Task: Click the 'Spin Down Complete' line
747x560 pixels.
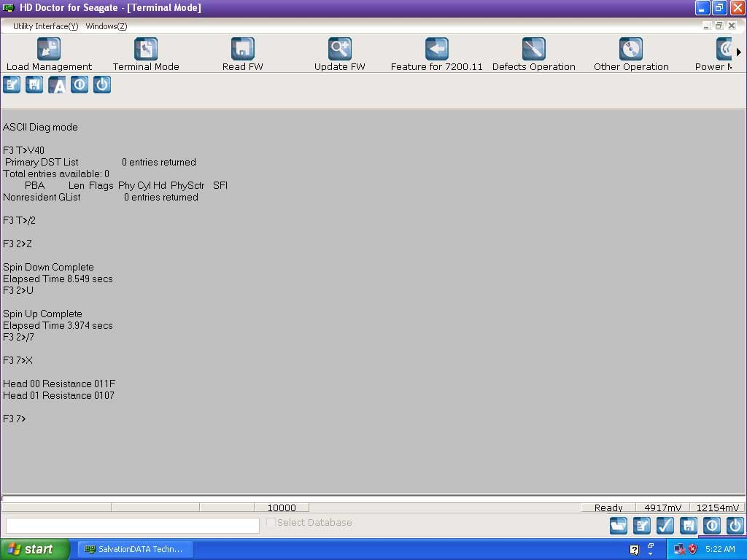Action: point(48,267)
